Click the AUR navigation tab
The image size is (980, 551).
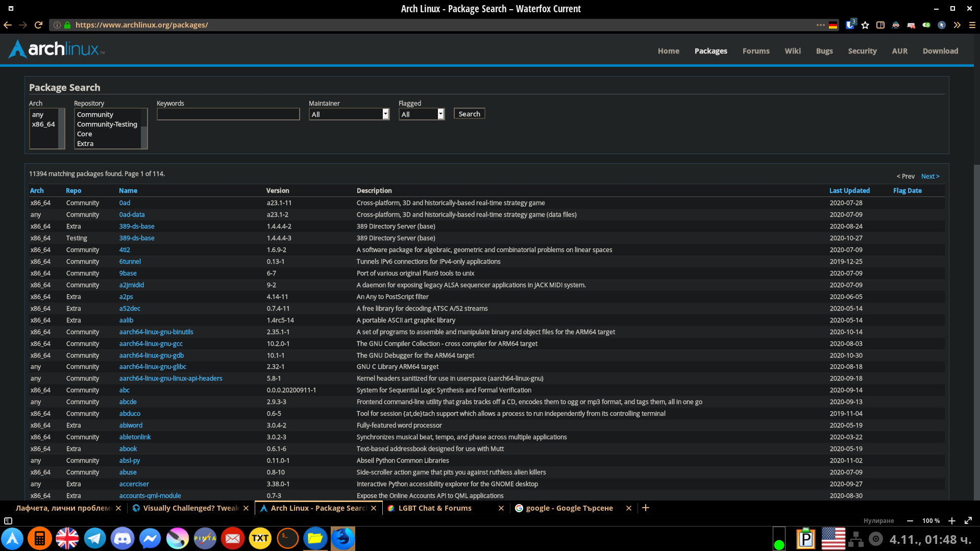tap(899, 51)
